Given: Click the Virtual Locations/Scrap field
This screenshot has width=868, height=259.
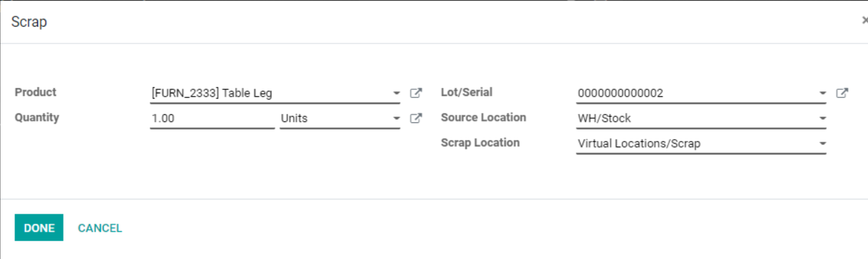Looking at the screenshot, I should click(x=694, y=144).
